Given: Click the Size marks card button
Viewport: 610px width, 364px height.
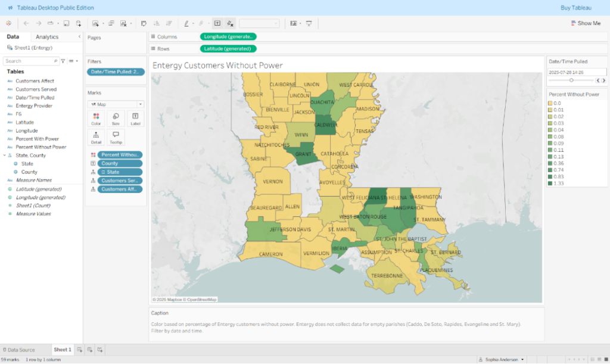Looking at the screenshot, I should click(116, 119).
